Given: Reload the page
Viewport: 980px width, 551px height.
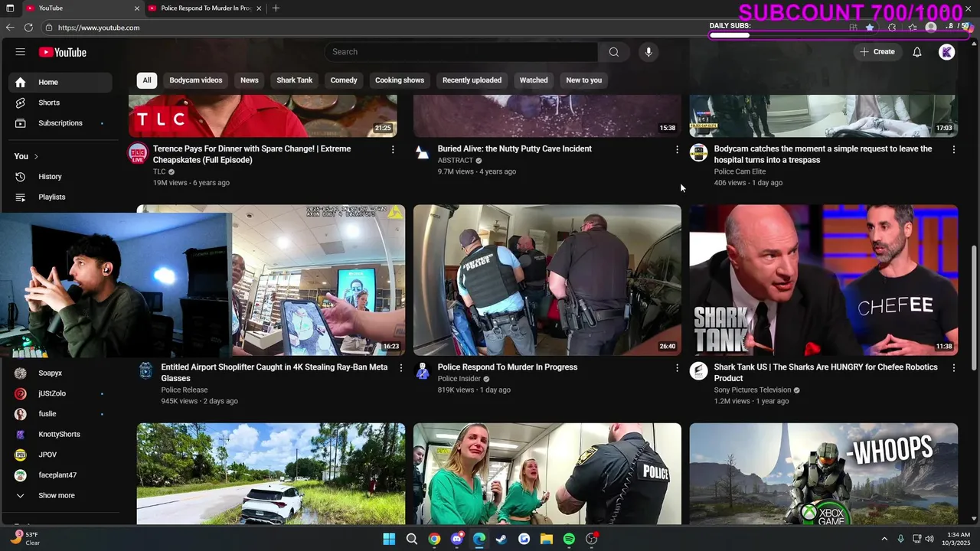Looking at the screenshot, I should [x=28, y=28].
